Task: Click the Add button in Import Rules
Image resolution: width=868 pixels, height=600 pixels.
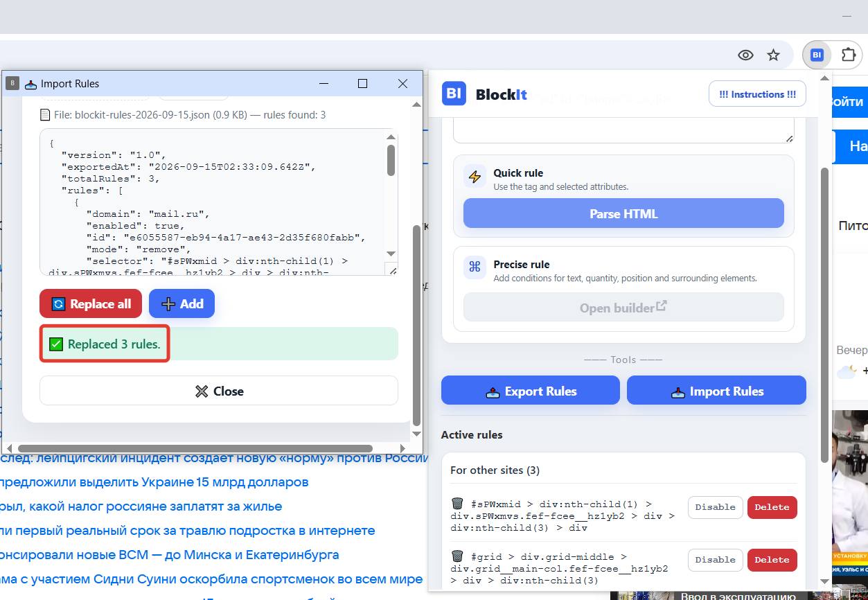Action: (181, 303)
